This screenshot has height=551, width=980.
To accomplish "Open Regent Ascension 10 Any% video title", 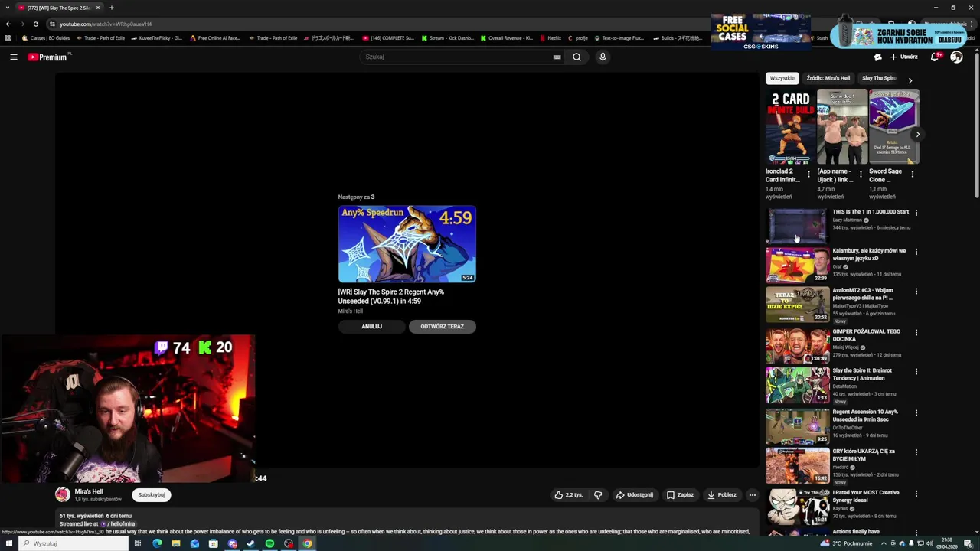I will (x=865, y=416).
